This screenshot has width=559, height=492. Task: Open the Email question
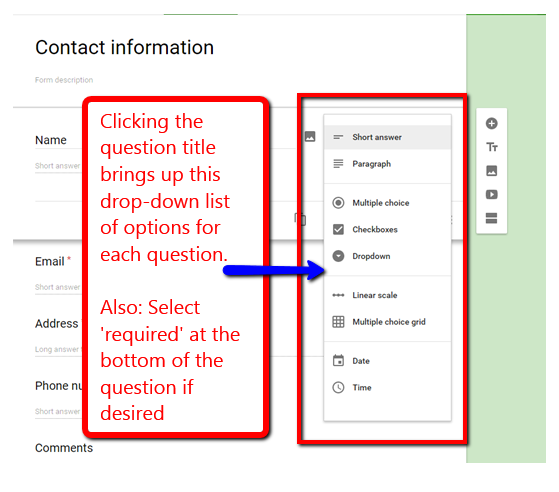point(50,261)
